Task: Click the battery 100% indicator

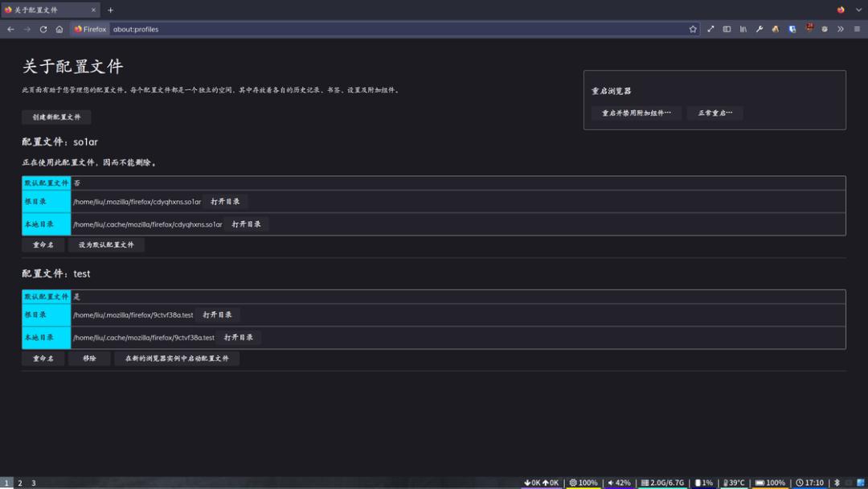Action: click(770, 483)
